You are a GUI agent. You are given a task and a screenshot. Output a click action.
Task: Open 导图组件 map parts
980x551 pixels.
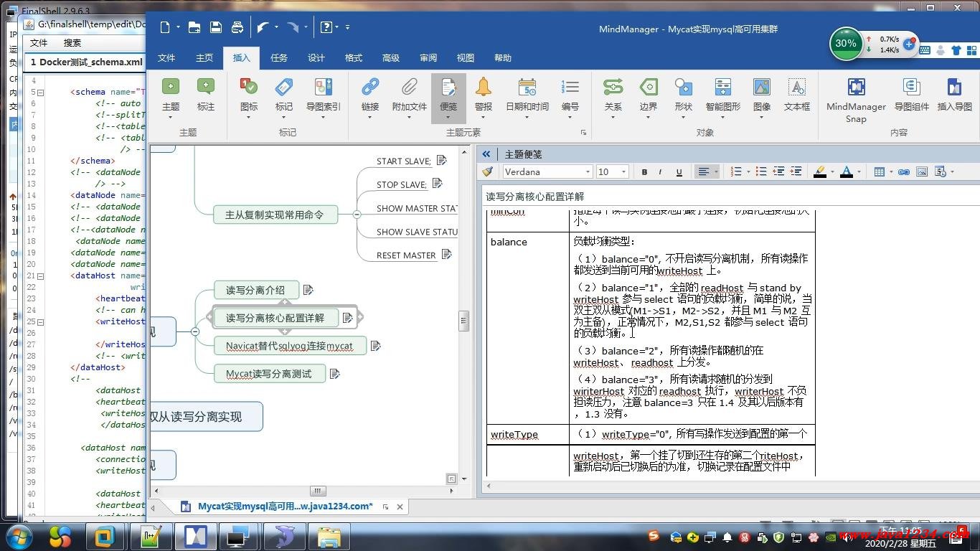click(912, 95)
